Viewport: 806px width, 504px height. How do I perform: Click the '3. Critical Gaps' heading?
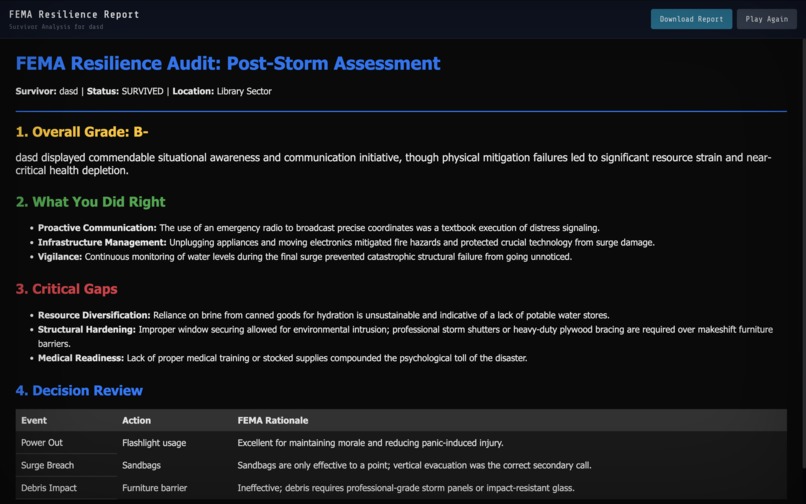coord(66,289)
